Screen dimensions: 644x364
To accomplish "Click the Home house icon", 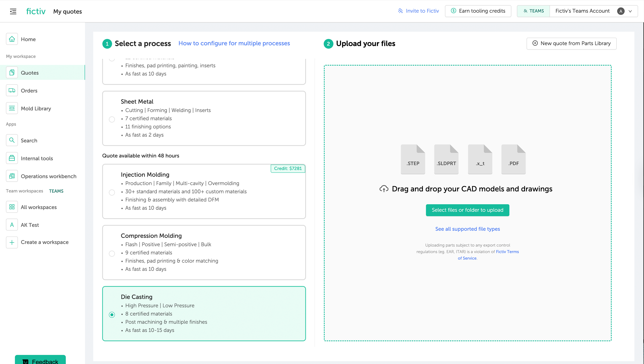I will (x=12, y=39).
